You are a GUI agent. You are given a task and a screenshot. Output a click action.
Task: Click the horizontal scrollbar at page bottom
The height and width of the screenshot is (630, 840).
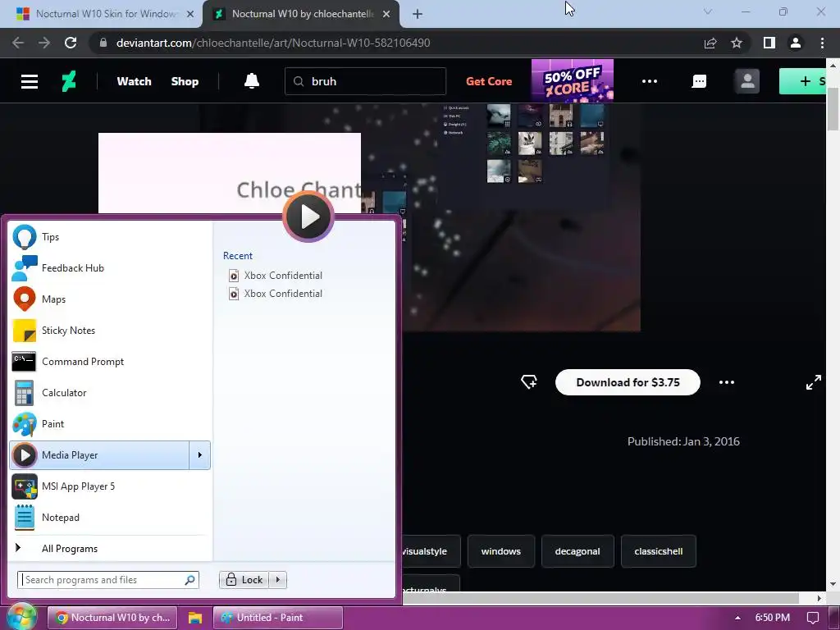click(600, 597)
